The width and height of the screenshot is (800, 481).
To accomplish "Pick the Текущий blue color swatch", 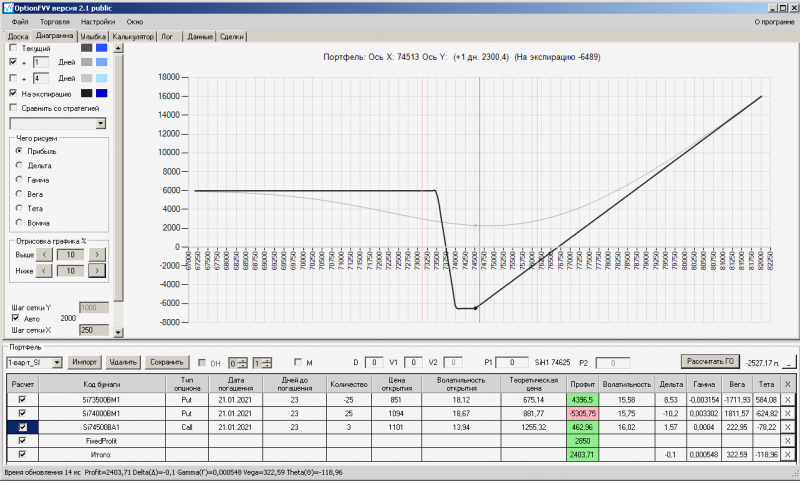I will pos(102,48).
